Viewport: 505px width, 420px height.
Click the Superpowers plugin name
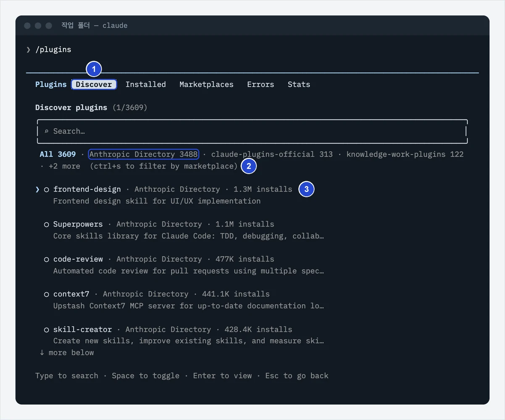(78, 224)
